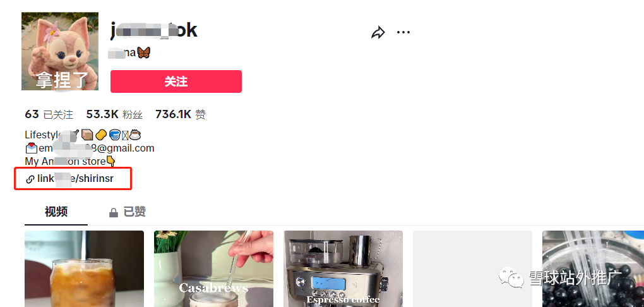Screen dimensions: 644x307
Task: Click the lock icon beside 已赞
Action: [x=114, y=212]
